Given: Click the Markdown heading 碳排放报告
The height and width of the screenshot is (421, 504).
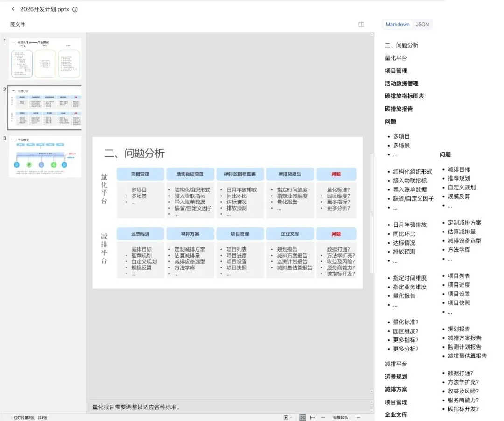Looking at the screenshot, I should [x=399, y=109].
